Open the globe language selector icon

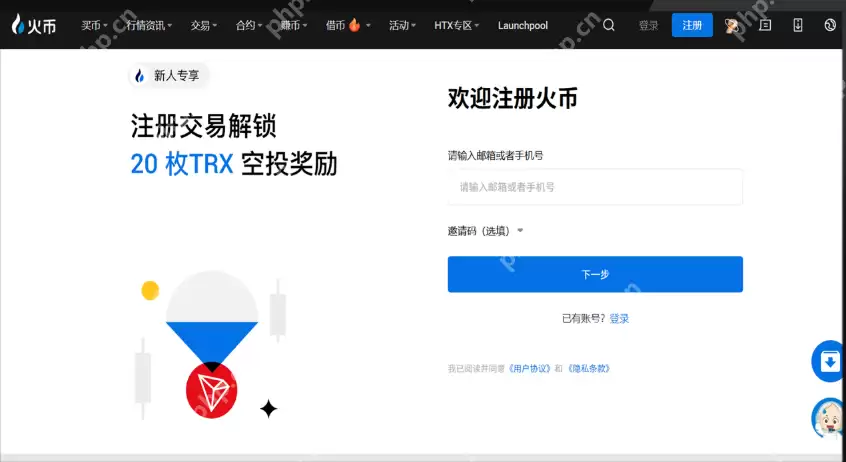[830, 25]
